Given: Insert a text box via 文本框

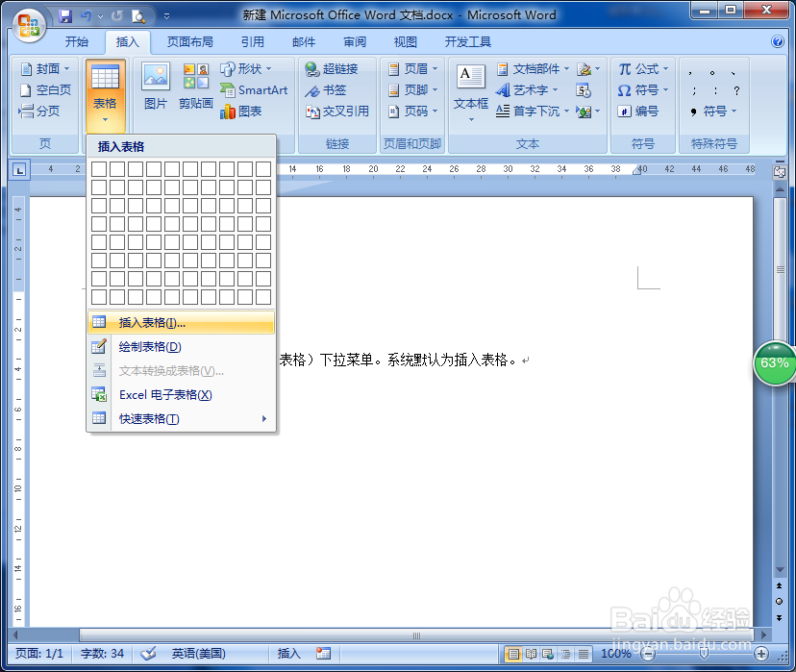Looking at the screenshot, I should coord(470,89).
